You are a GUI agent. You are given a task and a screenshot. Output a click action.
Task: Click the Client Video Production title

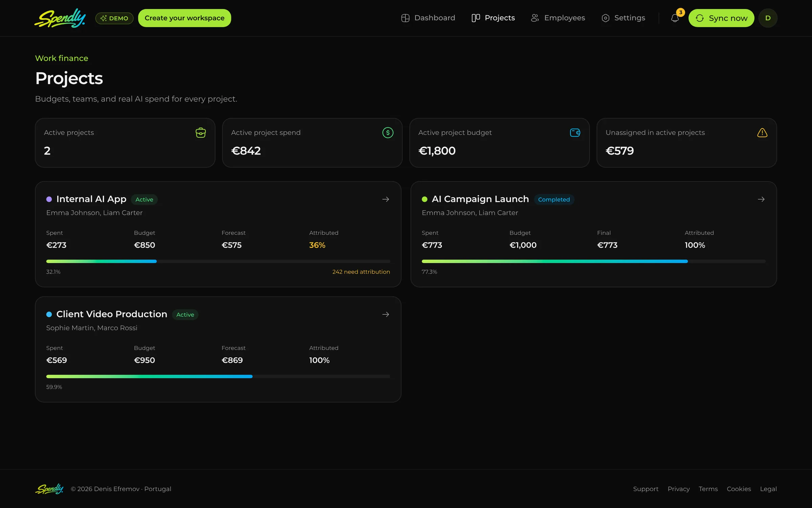click(112, 314)
